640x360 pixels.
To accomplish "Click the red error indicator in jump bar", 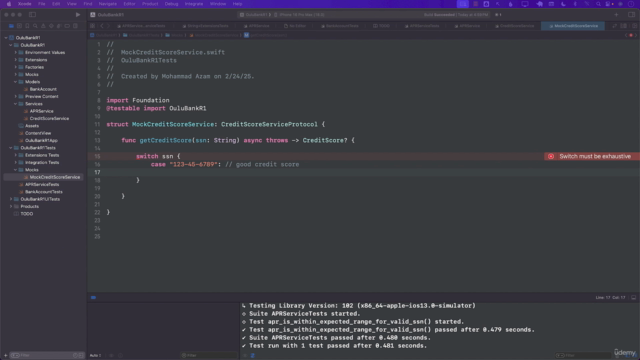I will 631,35.
